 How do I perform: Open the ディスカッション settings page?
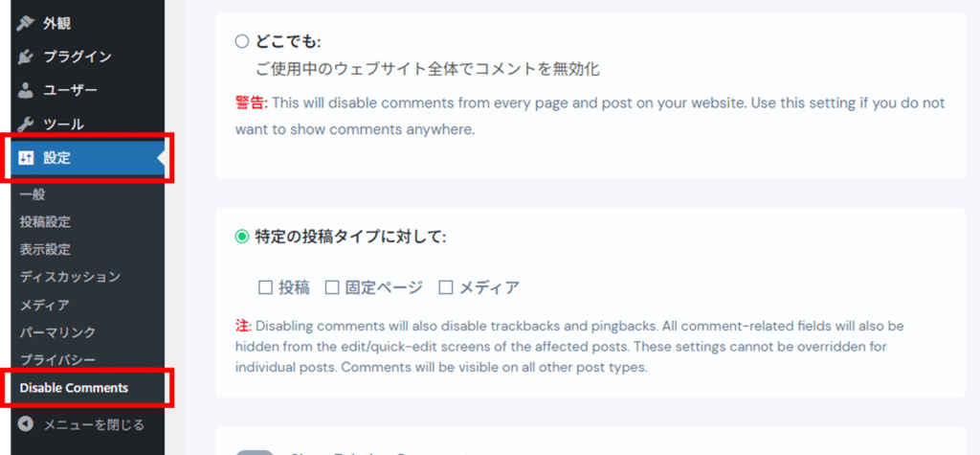click(x=70, y=277)
